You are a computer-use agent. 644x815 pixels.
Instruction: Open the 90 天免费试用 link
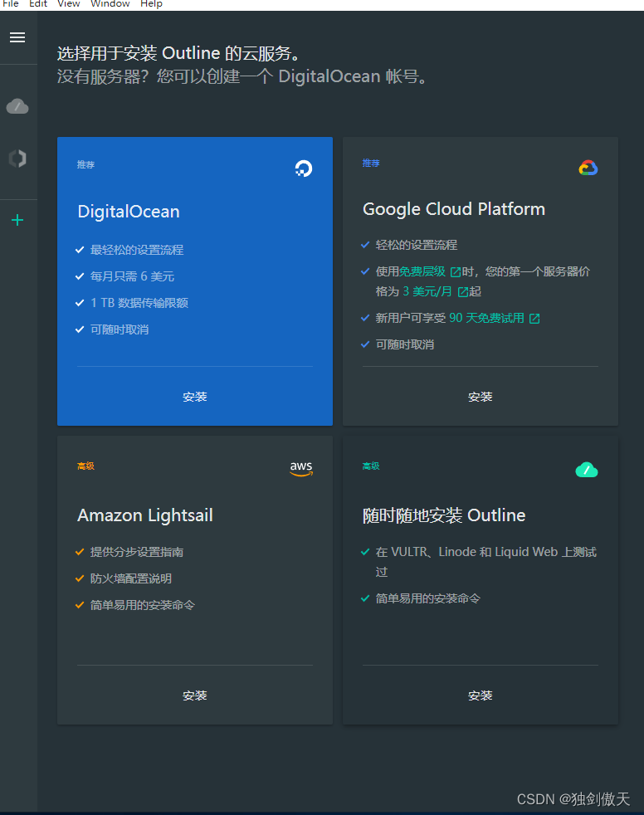pyautogui.click(x=486, y=318)
